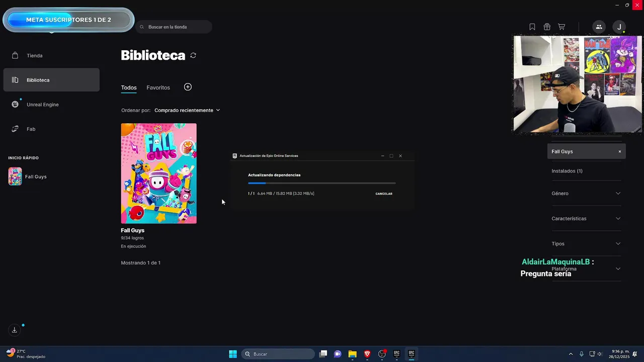Image resolution: width=644 pixels, height=362 pixels.
Task: Open OBS Studio from the taskbar
Action: (x=382, y=354)
